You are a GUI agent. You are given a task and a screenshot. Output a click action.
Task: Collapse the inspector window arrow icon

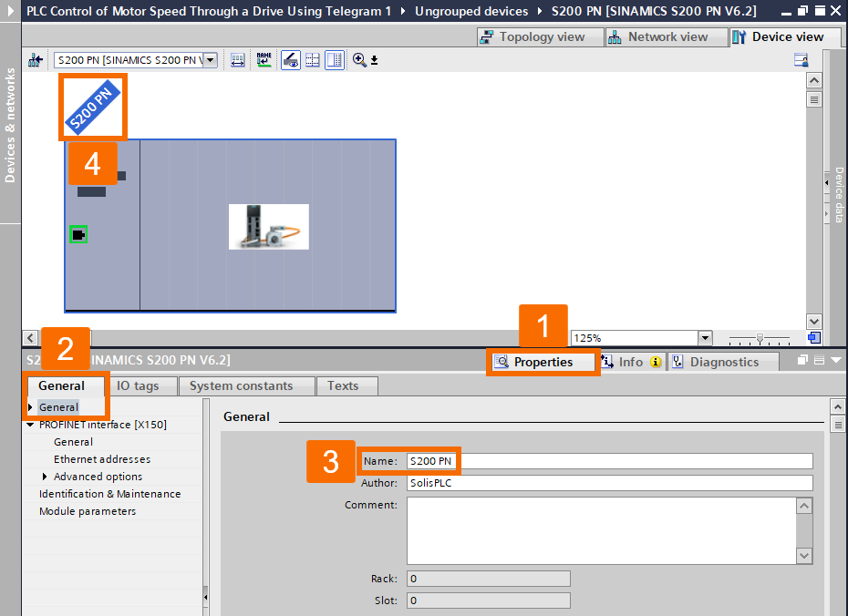pos(836,360)
